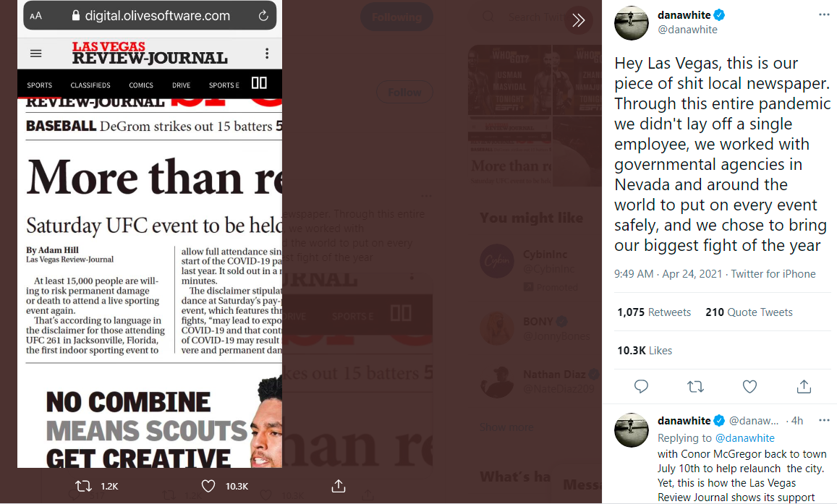The height and width of the screenshot is (504, 837).
Task: Retweet from the bar below the image
Action: 84,486
